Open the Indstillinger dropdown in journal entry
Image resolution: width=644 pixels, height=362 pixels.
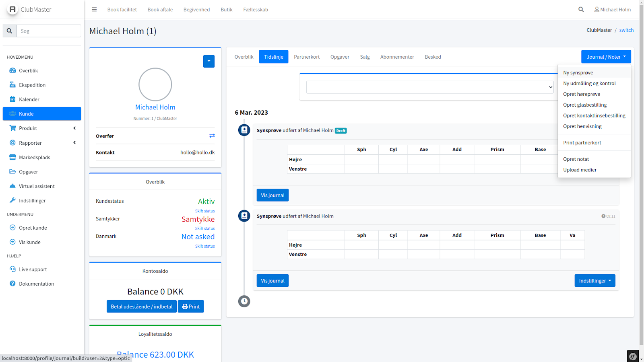pos(594,281)
